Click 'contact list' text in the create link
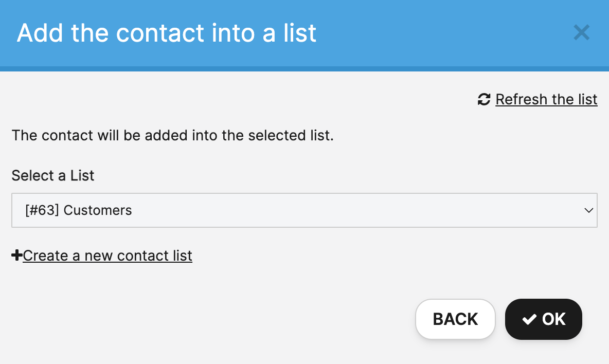 click(155, 256)
